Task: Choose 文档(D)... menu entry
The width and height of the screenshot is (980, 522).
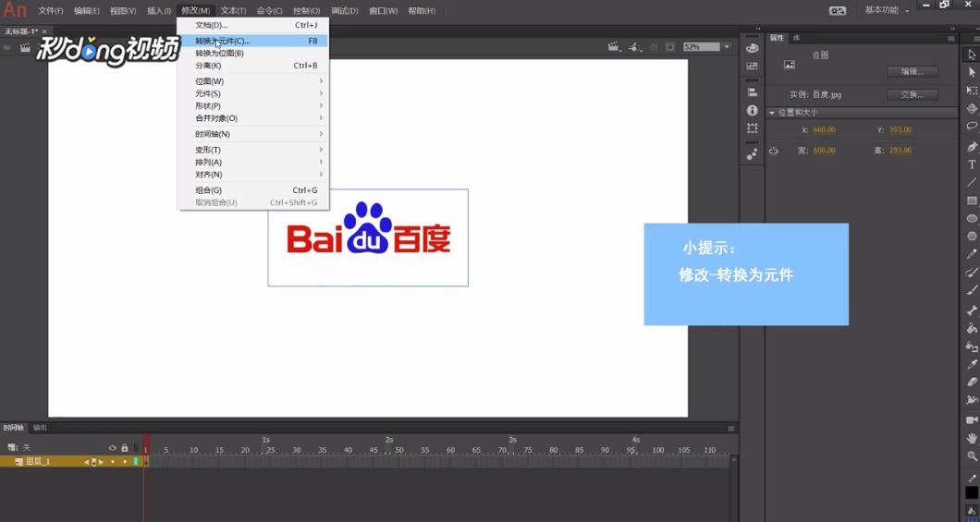Action: point(252,25)
